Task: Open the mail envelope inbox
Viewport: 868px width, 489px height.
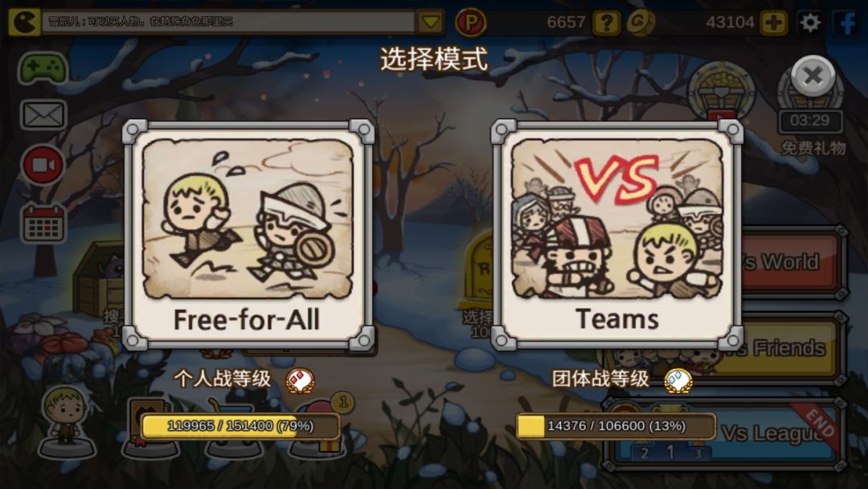Action: 43,115
